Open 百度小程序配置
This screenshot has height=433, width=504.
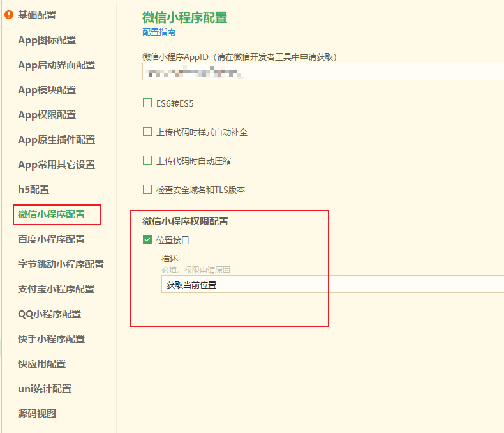point(52,239)
